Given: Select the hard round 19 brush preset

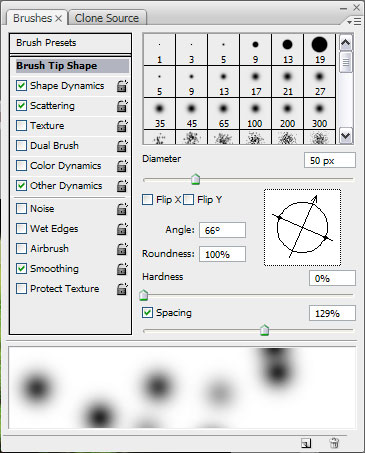Looking at the screenshot, I should tap(320, 50).
